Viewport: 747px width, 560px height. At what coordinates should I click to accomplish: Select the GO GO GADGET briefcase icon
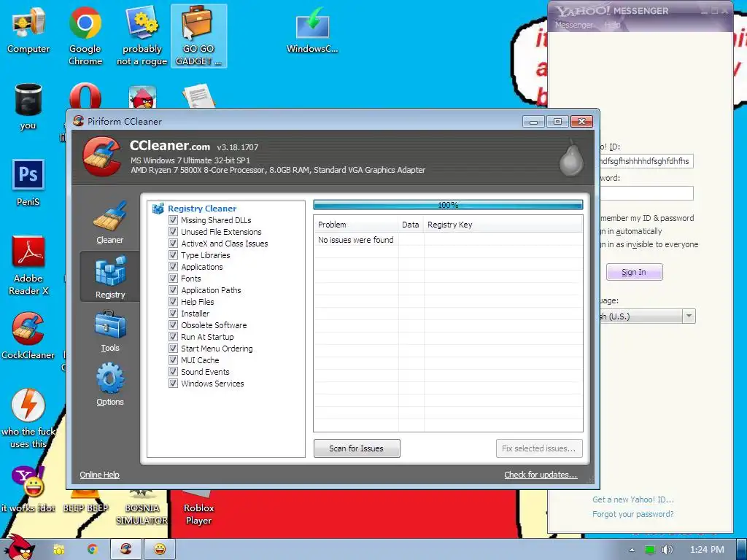[x=198, y=36]
